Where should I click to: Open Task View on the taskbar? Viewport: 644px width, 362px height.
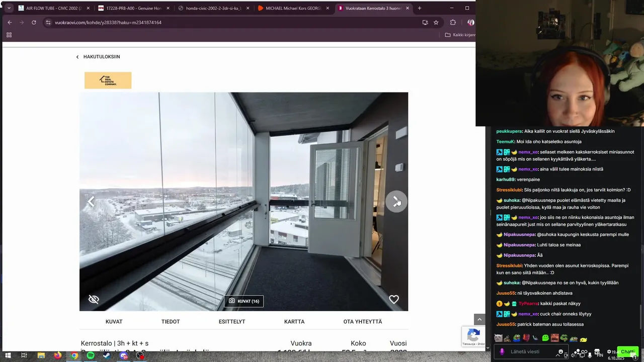tap(24, 355)
